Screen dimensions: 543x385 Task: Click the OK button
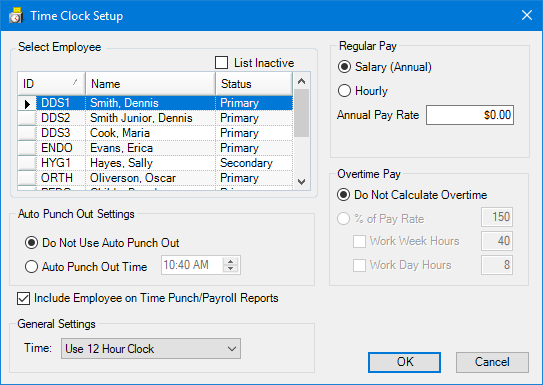click(404, 362)
